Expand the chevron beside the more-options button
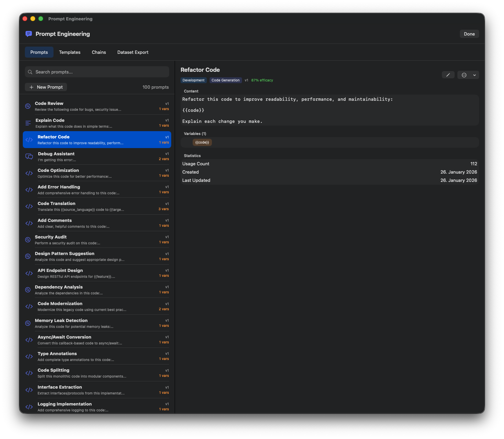The image size is (504, 439). (474, 75)
